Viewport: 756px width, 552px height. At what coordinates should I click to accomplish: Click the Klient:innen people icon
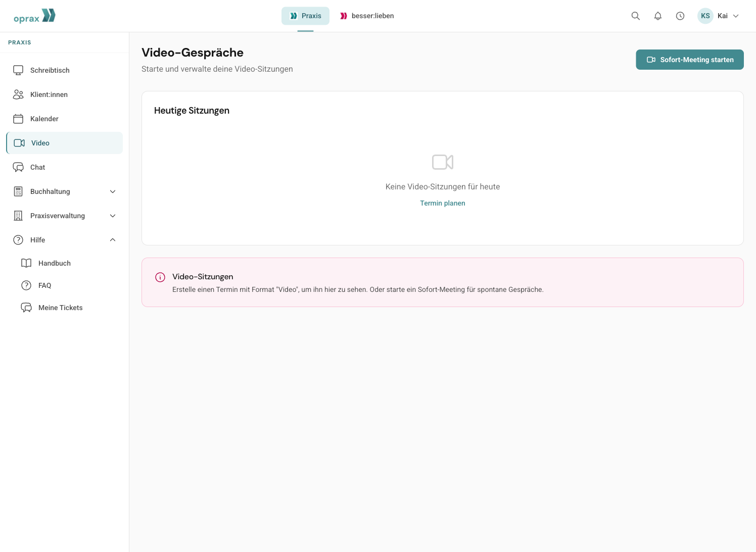click(x=18, y=94)
